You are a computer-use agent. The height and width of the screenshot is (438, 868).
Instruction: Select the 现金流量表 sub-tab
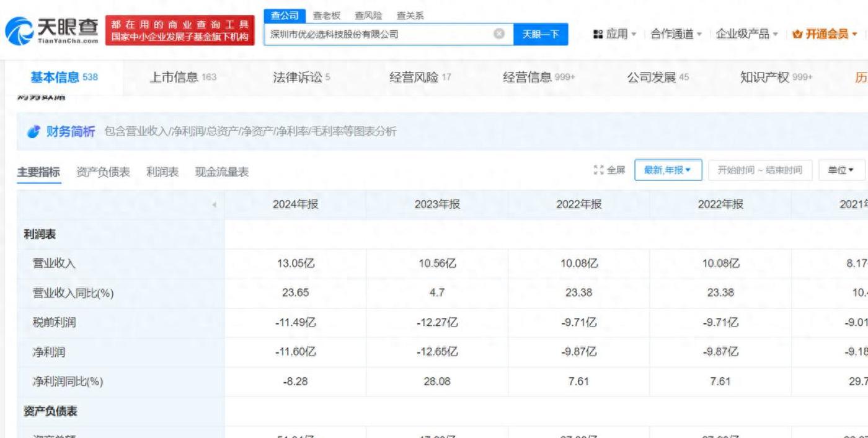click(222, 172)
